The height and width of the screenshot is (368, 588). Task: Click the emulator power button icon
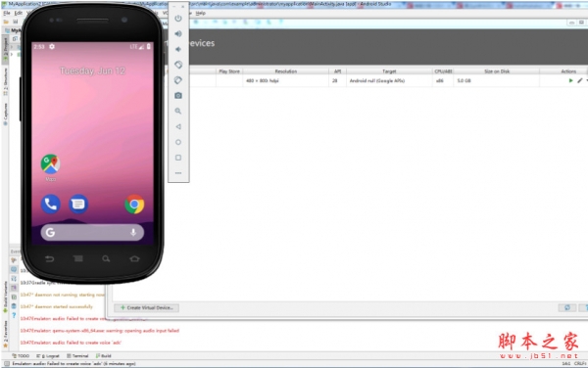(x=178, y=19)
